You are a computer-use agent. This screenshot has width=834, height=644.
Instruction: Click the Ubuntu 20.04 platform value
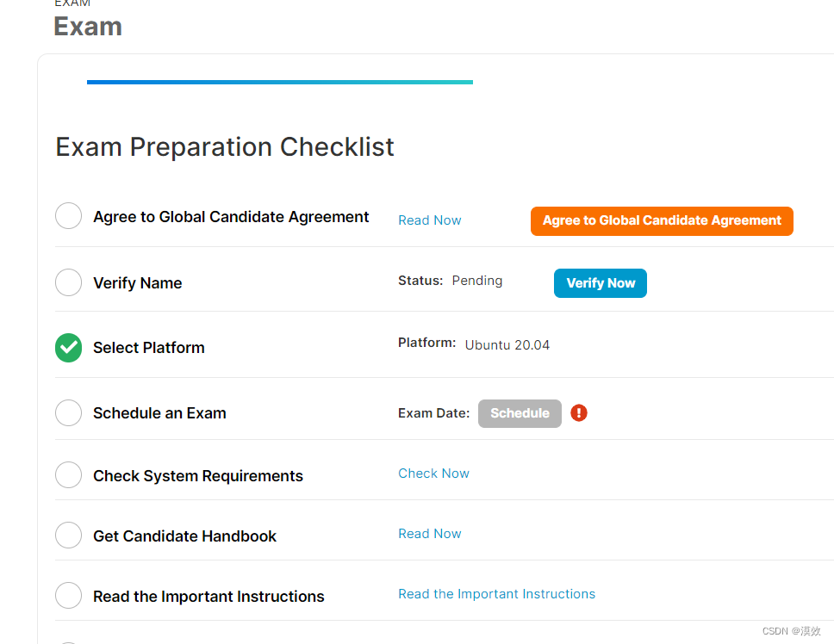(507, 345)
